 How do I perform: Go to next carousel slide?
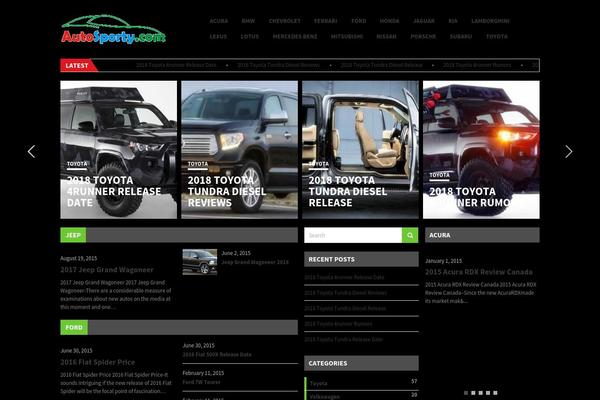coord(569,152)
